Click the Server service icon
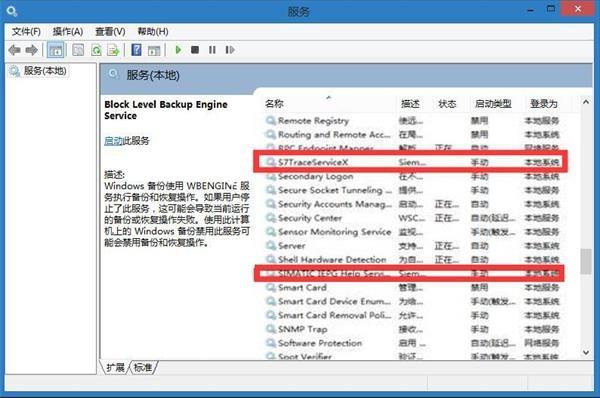The height and width of the screenshot is (398, 600). 271,246
